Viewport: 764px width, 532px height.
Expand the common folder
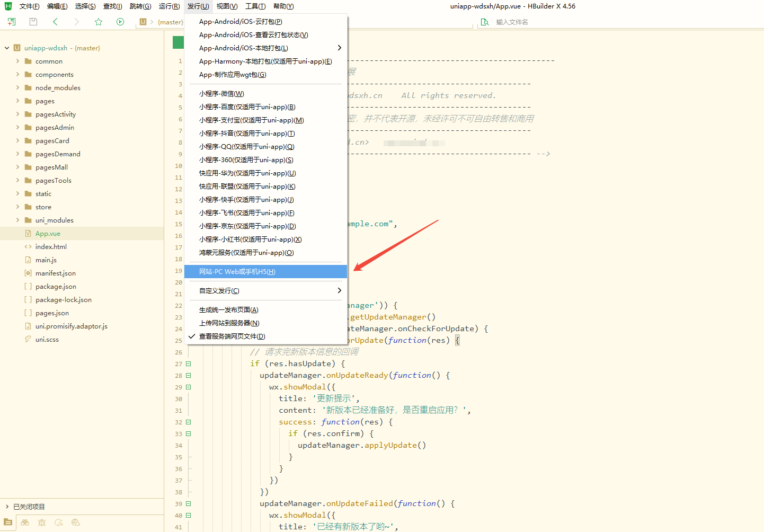click(17, 61)
